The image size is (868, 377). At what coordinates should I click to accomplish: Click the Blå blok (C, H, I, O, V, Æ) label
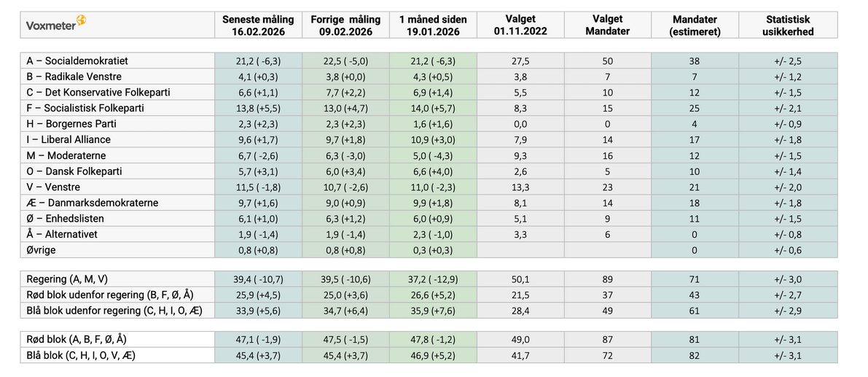coord(81,356)
